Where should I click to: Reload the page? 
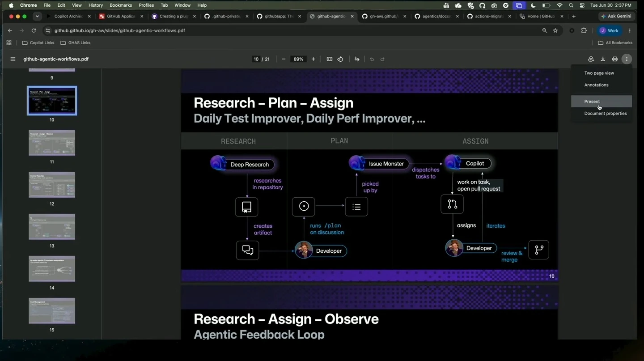pyautogui.click(x=34, y=30)
